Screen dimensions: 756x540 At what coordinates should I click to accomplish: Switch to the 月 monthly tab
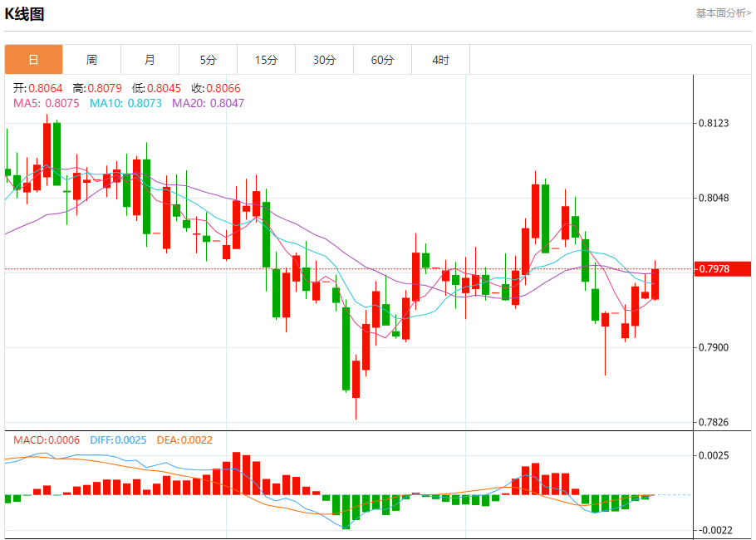[x=150, y=60]
